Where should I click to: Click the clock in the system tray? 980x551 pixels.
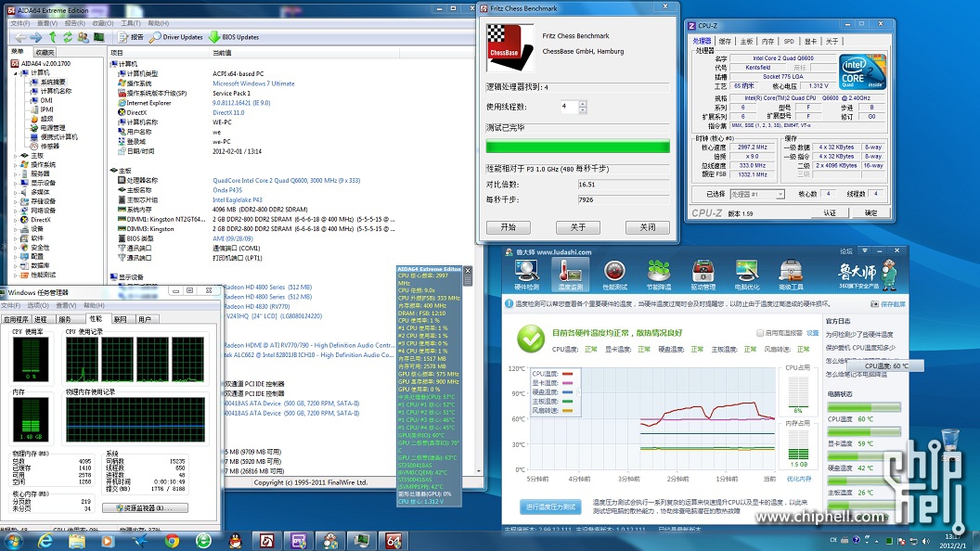click(952, 541)
